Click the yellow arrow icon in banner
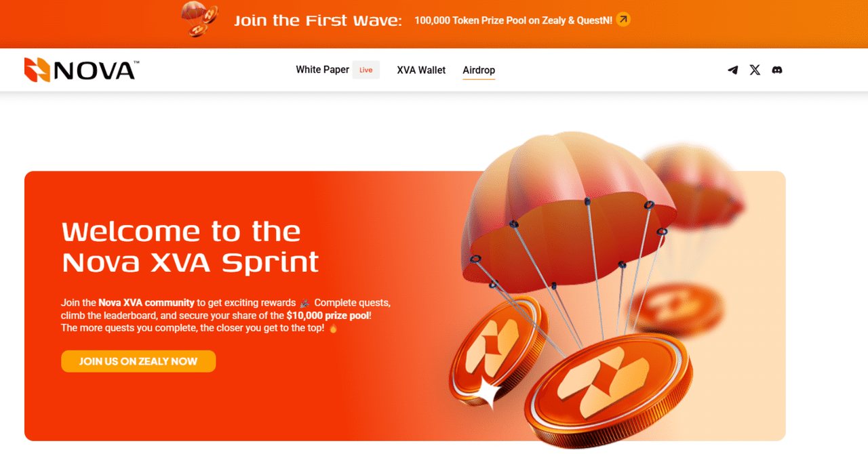 point(623,20)
